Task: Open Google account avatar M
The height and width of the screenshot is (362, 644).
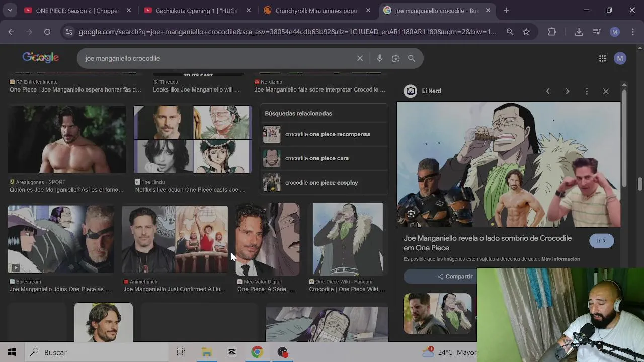Action: 620,58
